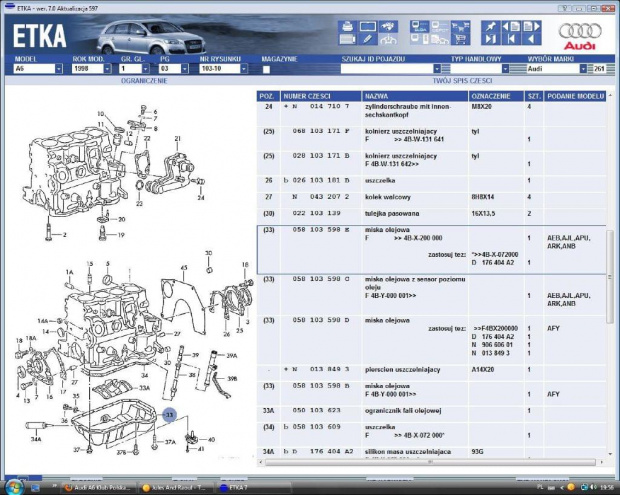Click the monitor and phone icon
Image resolution: width=620 pixels, height=495 pixels.
point(419,39)
